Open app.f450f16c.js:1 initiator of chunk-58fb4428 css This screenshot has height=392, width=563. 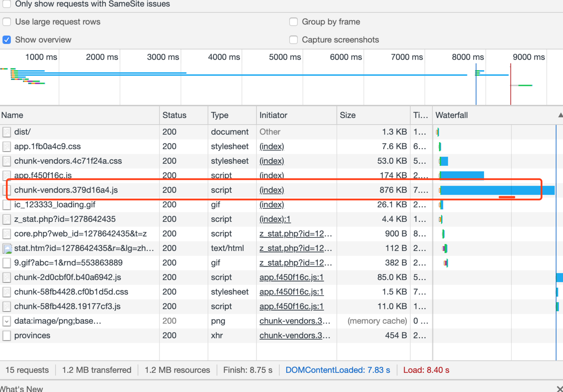click(291, 292)
